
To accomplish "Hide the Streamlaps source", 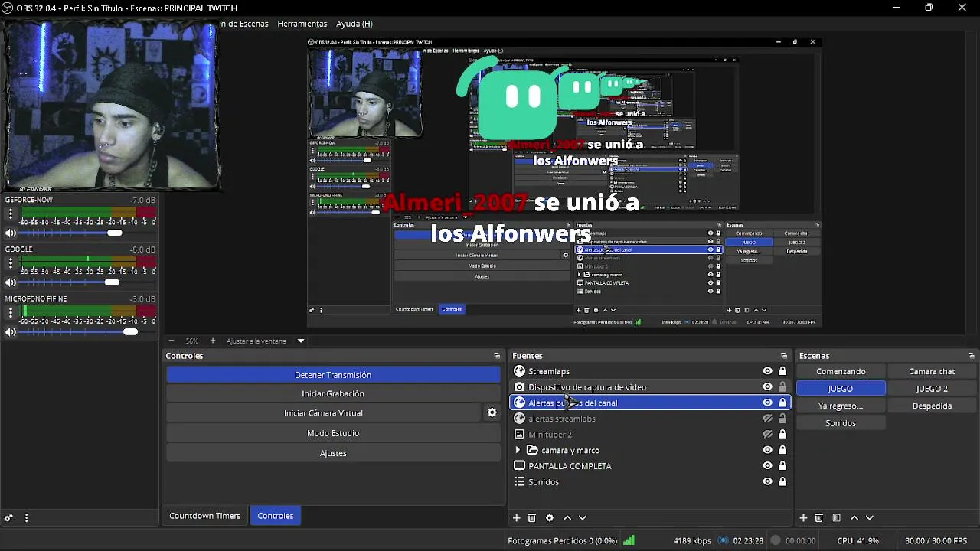I will 767,371.
